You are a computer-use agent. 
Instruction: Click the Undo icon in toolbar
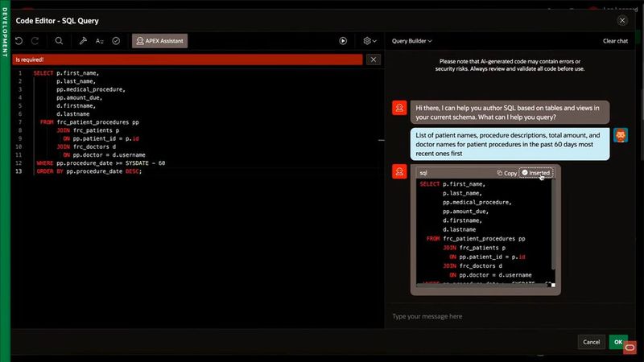point(19,41)
